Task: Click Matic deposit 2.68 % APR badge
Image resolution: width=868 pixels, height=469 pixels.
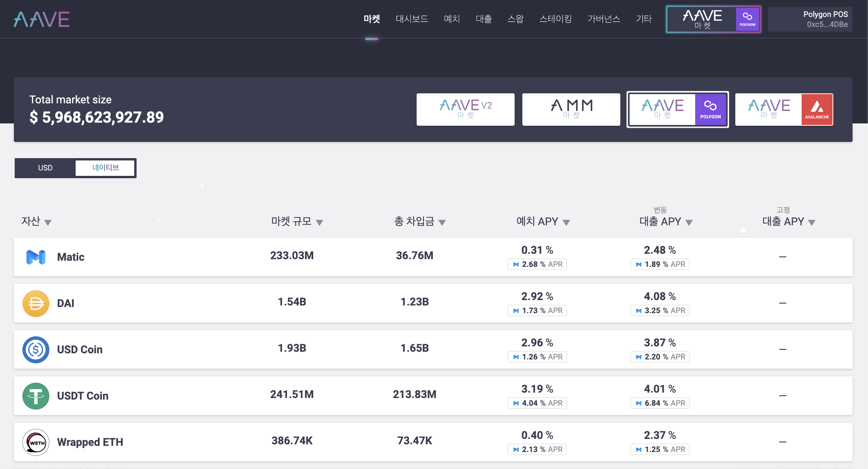Action: [537, 264]
